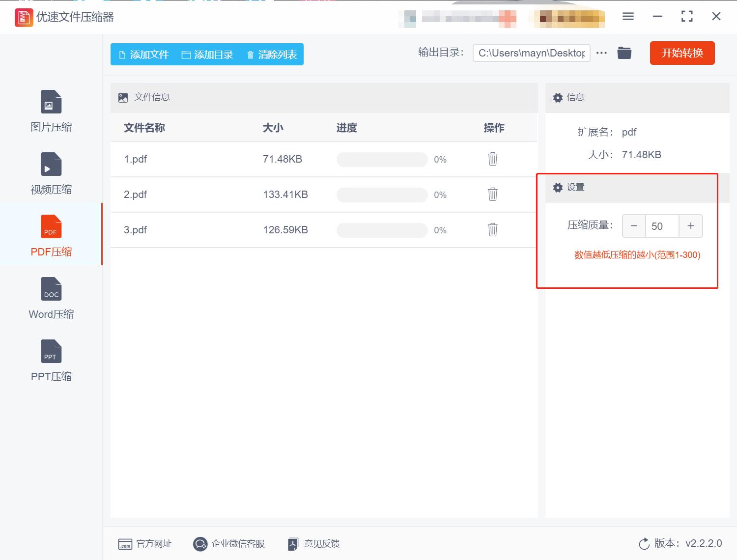The height and width of the screenshot is (560, 737).
Task: Click the compression quality value field
Action: [x=662, y=226]
